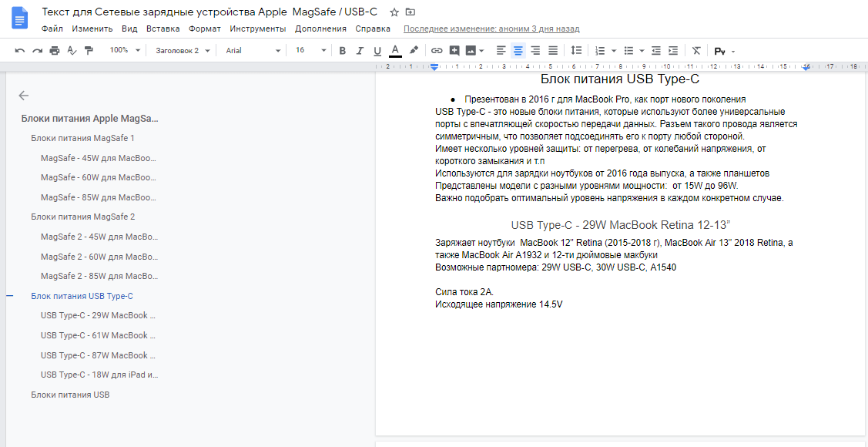The width and height of the screenshot is (868, 447).
Task: Print the document
Action: click(54, 50)
